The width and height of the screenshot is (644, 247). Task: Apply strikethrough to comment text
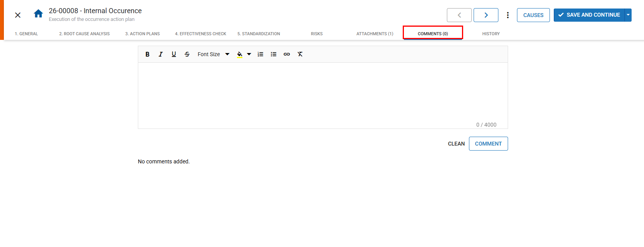pyautogui.click(x=187, y=55)
